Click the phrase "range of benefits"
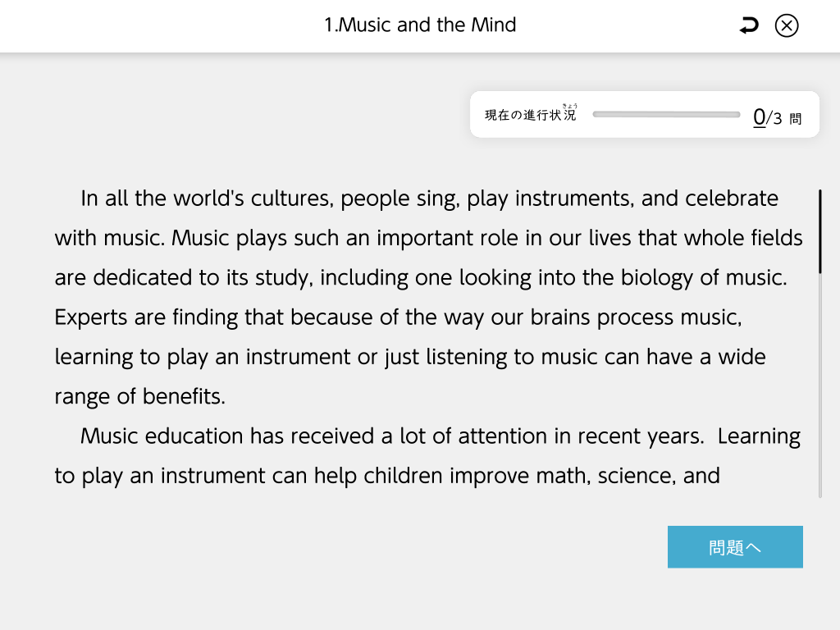This screenshot has width=840, height=630. (138, 397)
